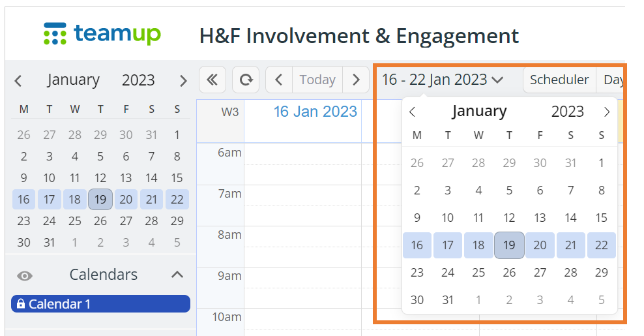Switch to Day view tab
The image size is (644, 336).
pyautogui.click(x=612, y=80)
